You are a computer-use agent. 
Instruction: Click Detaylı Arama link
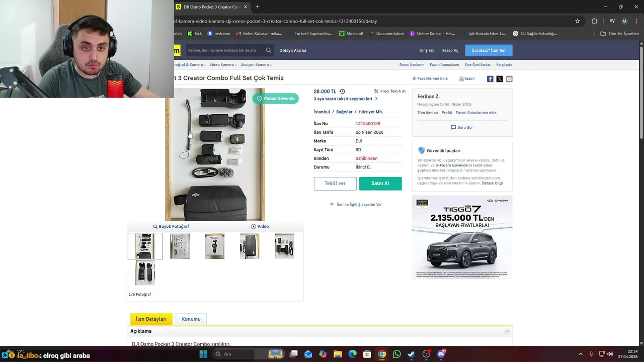pyautogui.click(x=293, y=50)
